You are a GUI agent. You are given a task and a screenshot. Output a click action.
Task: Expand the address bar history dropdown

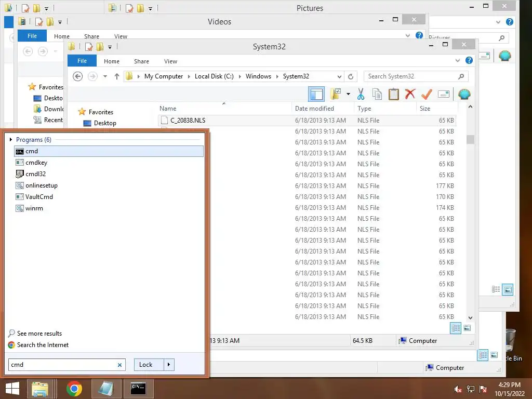(339, 77)
